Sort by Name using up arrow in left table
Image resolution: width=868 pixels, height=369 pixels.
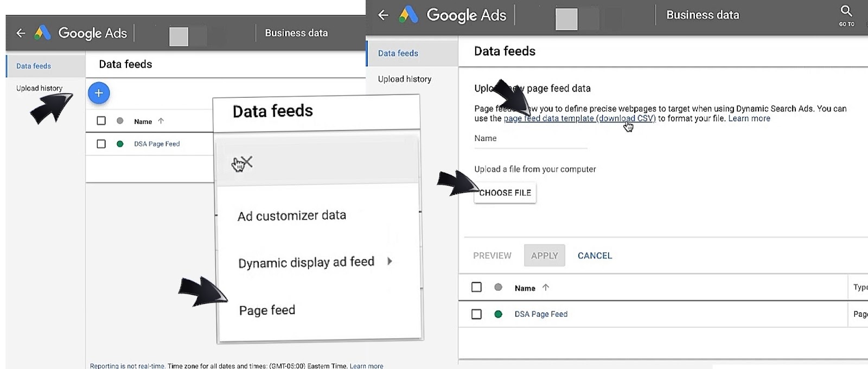(x=161, y=121)
